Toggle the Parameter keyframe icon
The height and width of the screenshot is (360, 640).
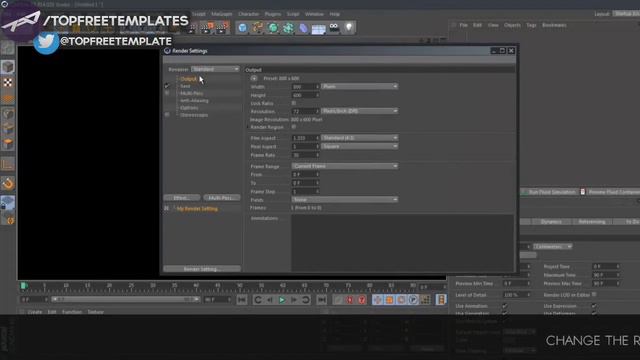[413, 300]
